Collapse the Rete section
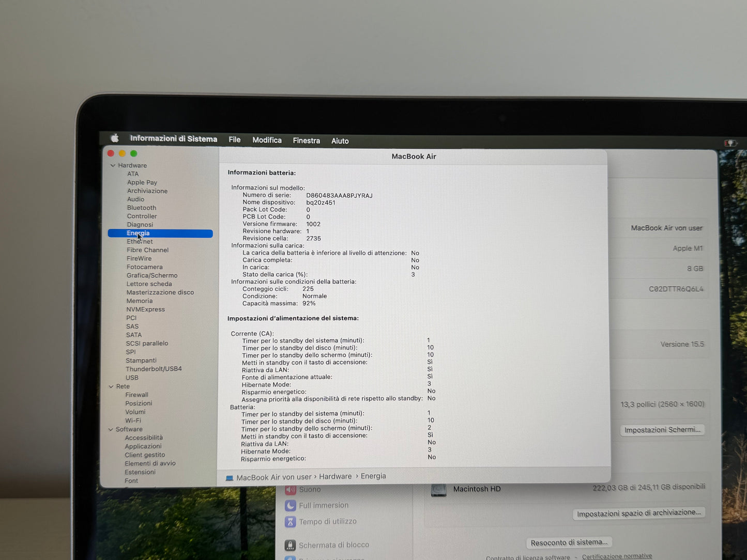This screenshot has width=747, height=560. (x=111, y=386)
